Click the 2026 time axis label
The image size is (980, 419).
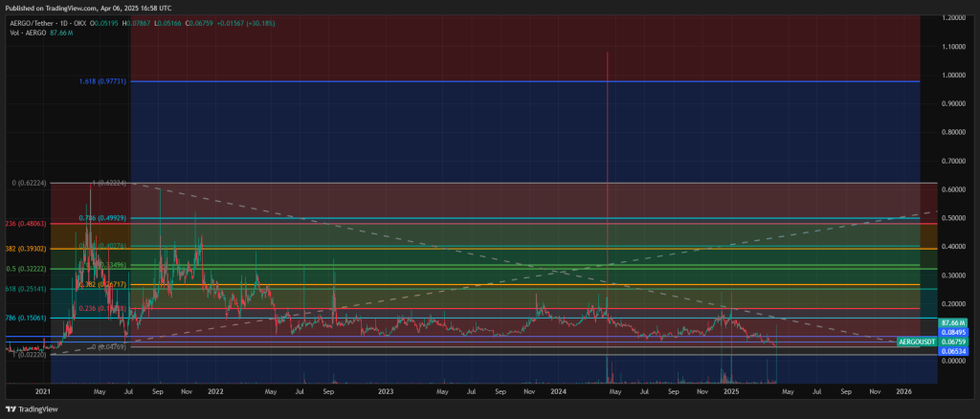(903, 391)
